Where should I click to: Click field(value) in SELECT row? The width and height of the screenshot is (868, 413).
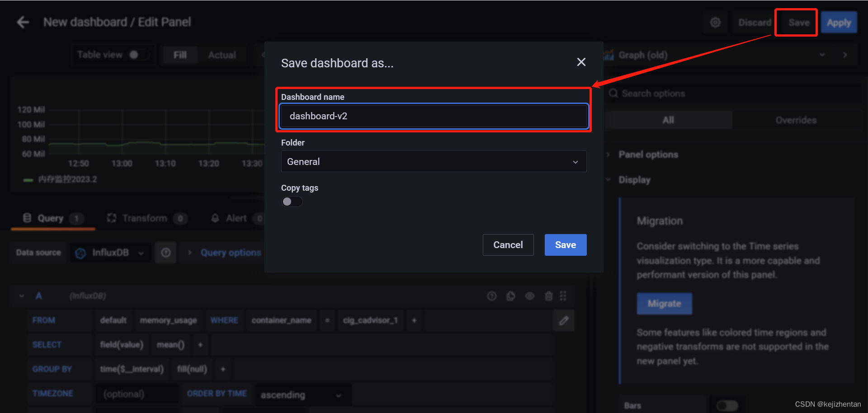[122, 345]
